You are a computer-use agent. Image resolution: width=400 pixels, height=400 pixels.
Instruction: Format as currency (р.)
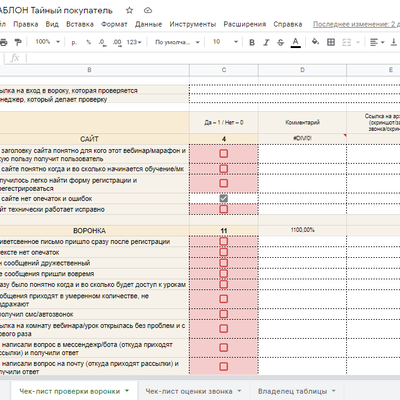[74, 42]
